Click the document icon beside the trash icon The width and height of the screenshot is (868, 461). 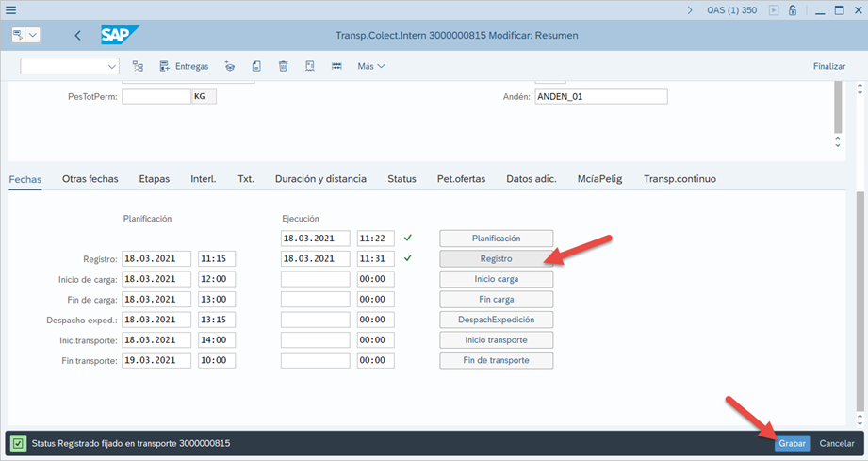[256, 66]
